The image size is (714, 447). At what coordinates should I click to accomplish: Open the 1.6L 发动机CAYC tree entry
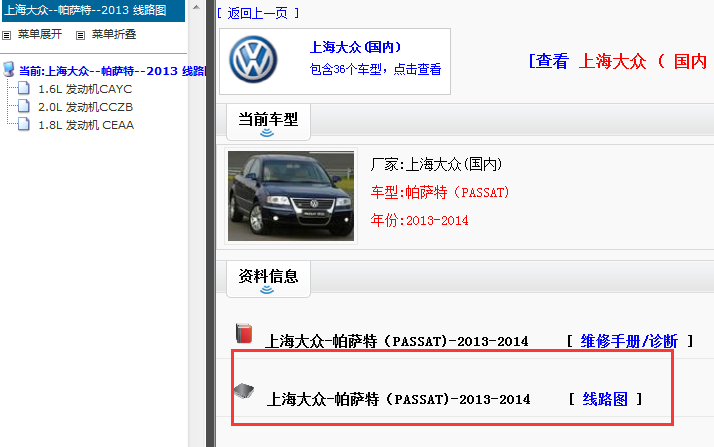tap(85, 89)
